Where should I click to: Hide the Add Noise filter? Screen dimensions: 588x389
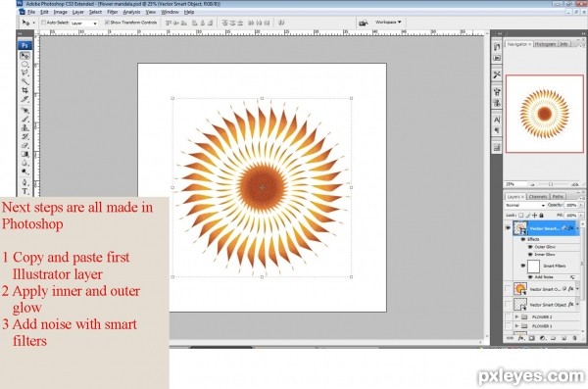(x=530, y=277)
